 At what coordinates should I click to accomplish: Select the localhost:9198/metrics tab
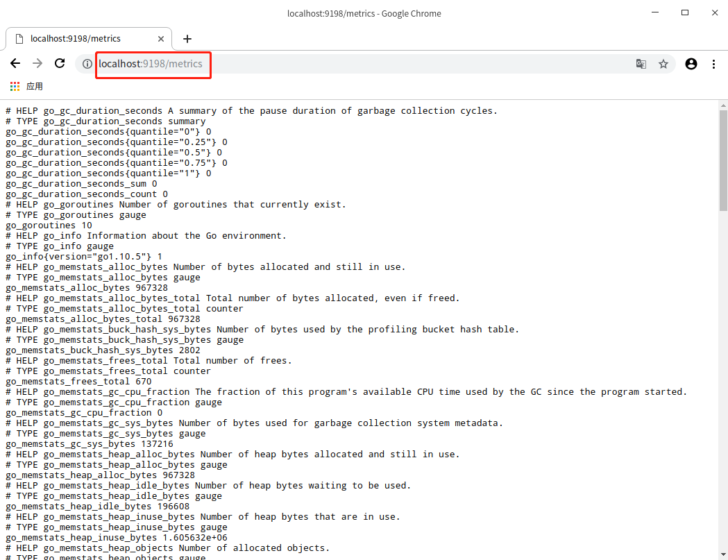click(x=76, y=39)
